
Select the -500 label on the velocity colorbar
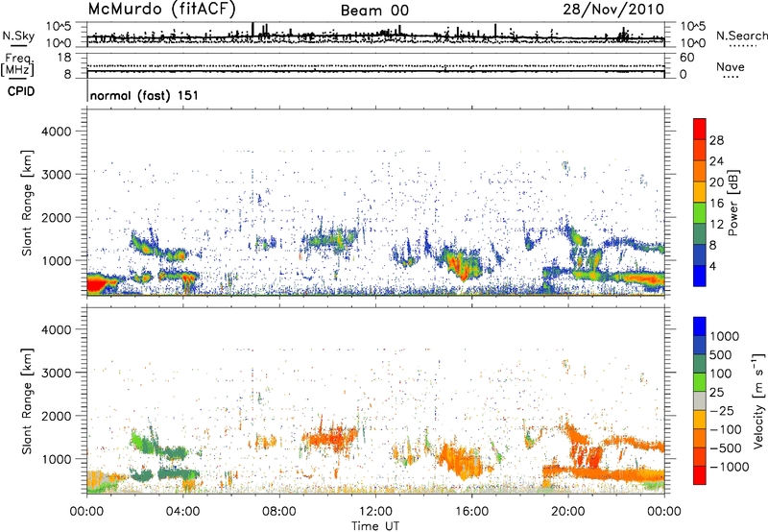725,448
